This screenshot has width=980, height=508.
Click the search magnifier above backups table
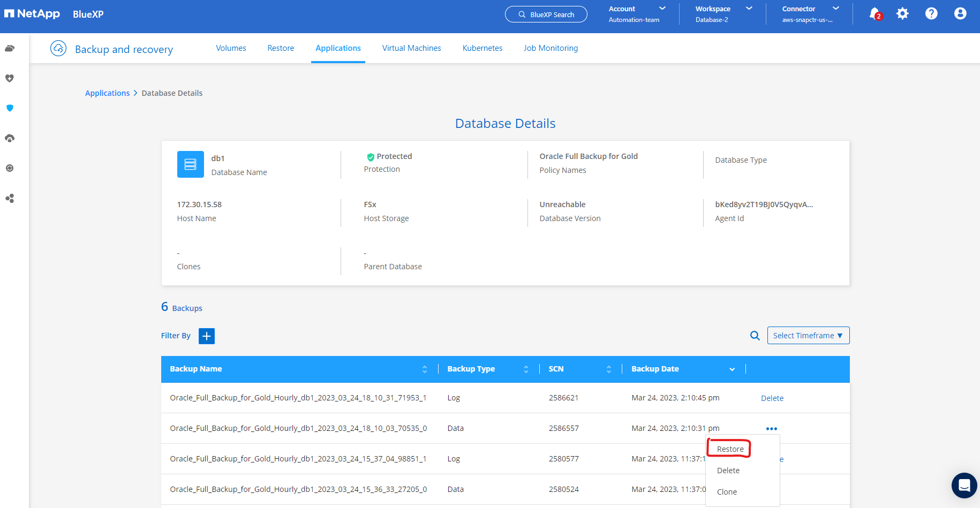pos(755,336)
